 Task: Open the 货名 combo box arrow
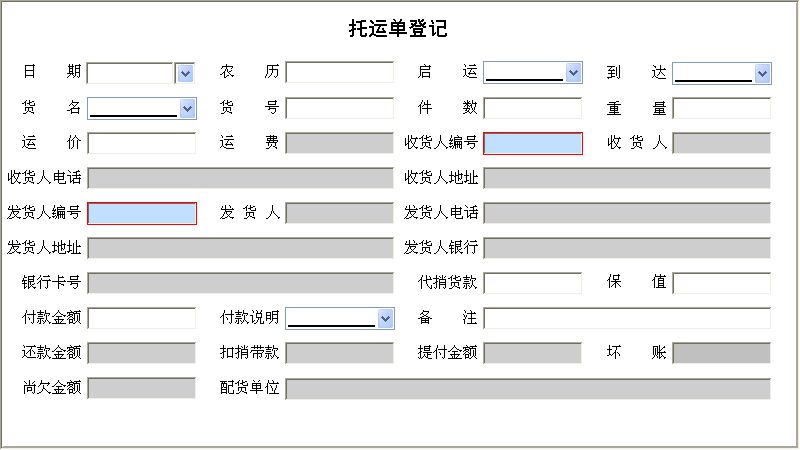click(x=187, y=108)
